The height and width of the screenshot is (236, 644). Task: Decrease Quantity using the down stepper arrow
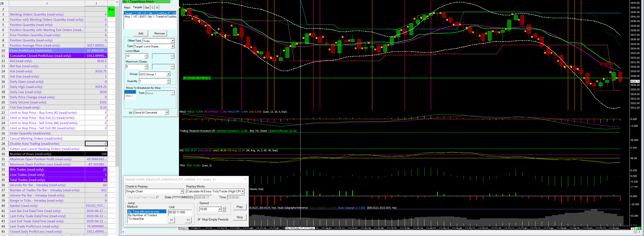(x=169, y=82)
